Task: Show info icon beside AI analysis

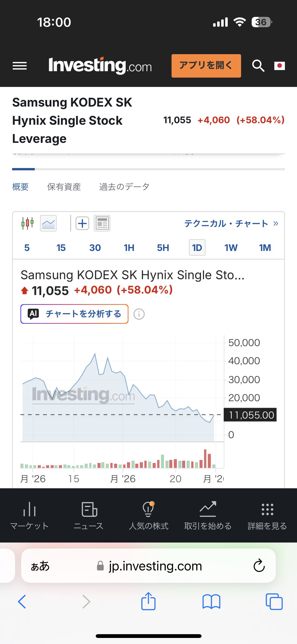Action: tap(139, 314)
